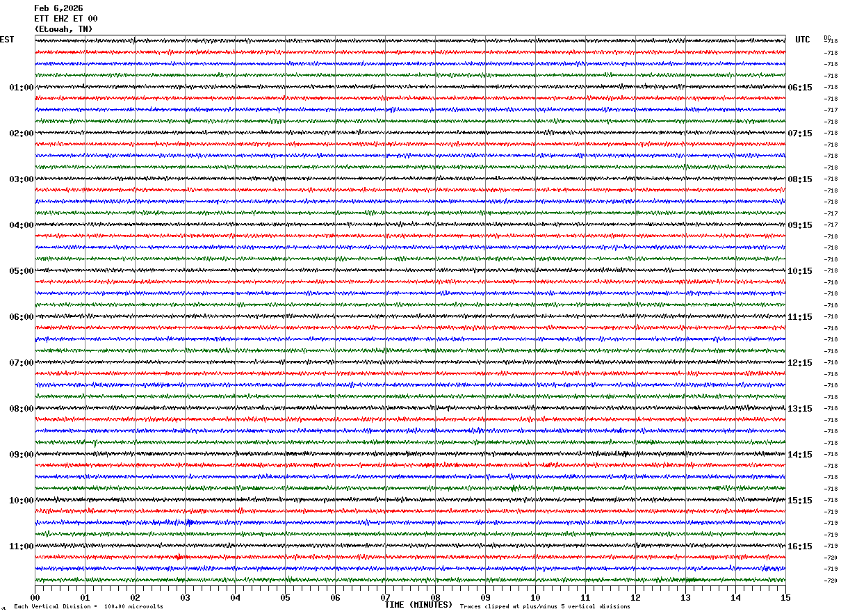
Task: Click the location label "(Etowah, TN)"
Action: [63, 29]
